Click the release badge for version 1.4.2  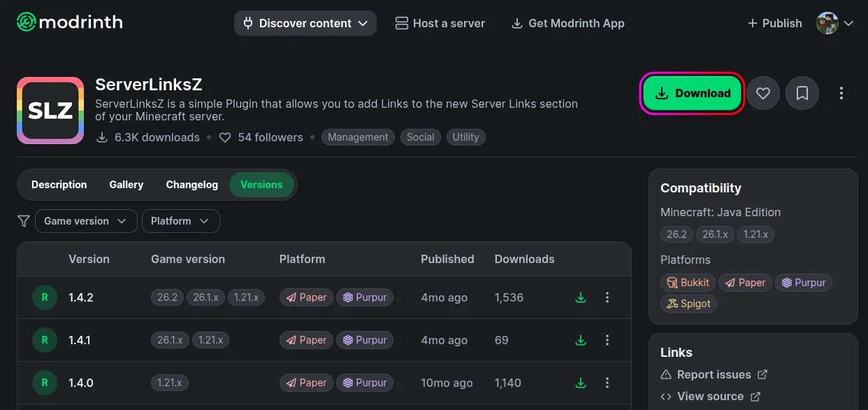pyautogui.click(x=45, y=297)
